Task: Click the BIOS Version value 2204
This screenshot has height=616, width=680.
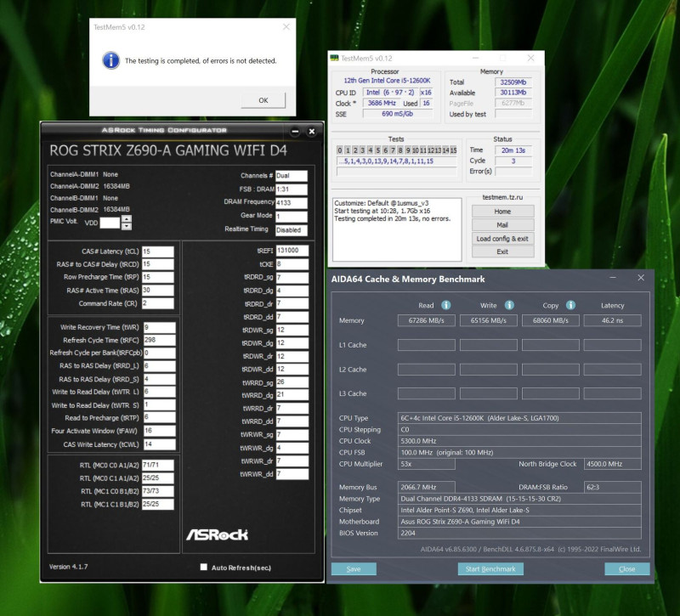Action: [x=519, y=534]
